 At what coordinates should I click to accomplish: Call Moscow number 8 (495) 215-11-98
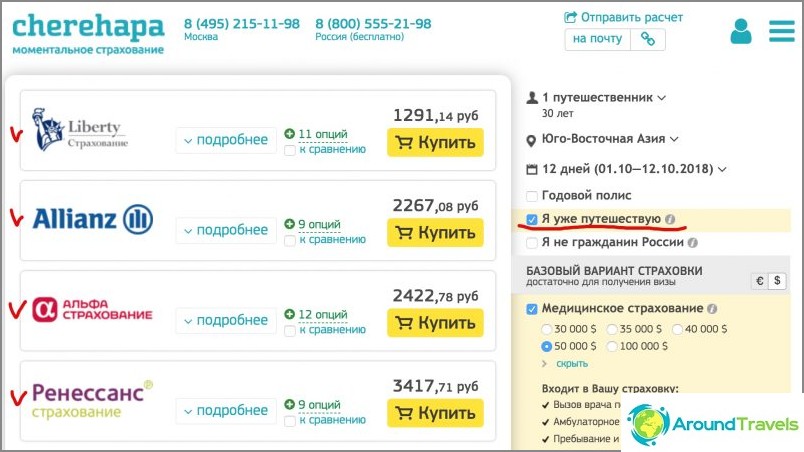(x=242, y=24)
